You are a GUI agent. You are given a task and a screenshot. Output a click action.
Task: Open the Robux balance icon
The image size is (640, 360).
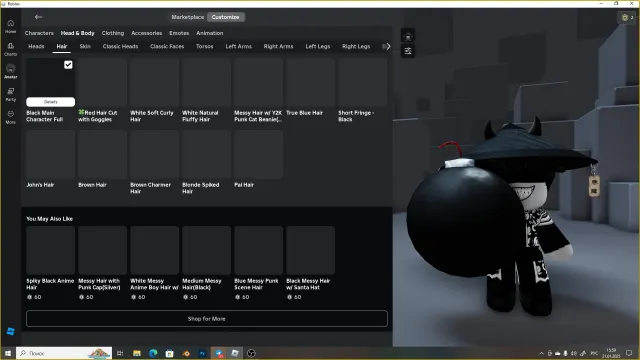624,18
